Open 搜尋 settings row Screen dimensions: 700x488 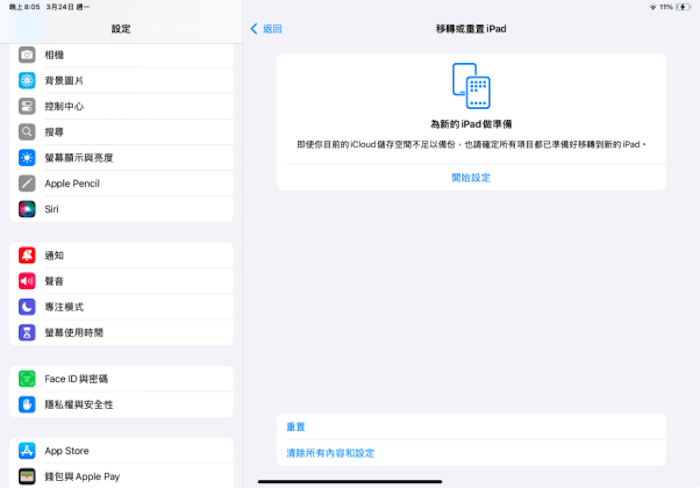[x=121, y=132]
